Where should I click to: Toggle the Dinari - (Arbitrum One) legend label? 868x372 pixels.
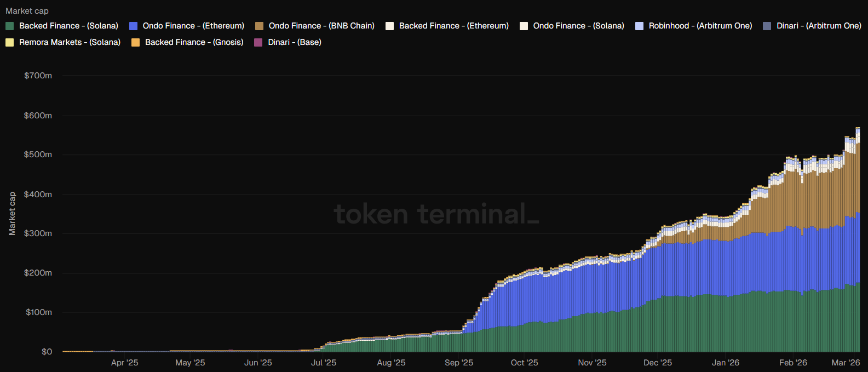[x=819, y=26]
